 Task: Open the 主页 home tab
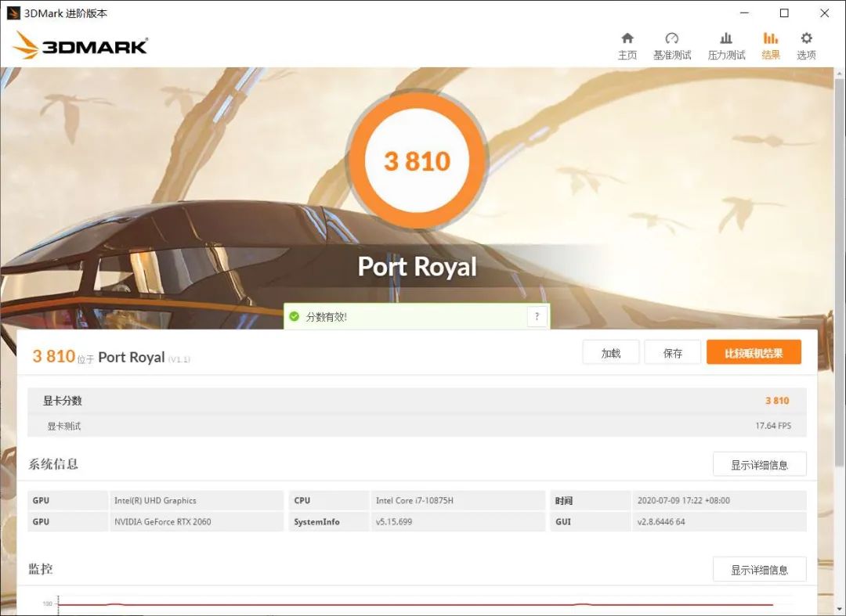click(627, 46)
